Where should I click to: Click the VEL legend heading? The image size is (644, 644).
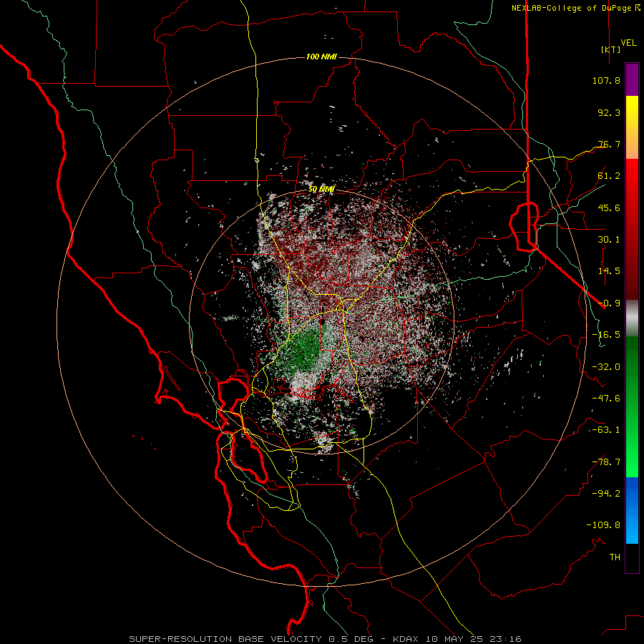628,43
